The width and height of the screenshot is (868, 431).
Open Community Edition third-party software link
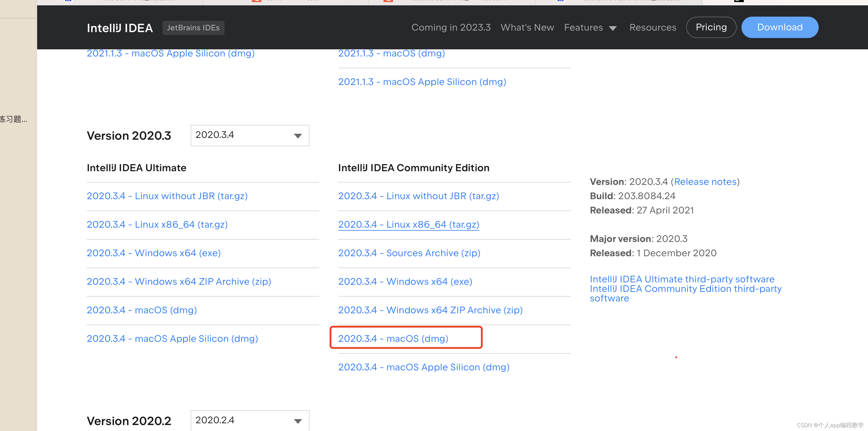pyautogui.click(x=686, y=293)
